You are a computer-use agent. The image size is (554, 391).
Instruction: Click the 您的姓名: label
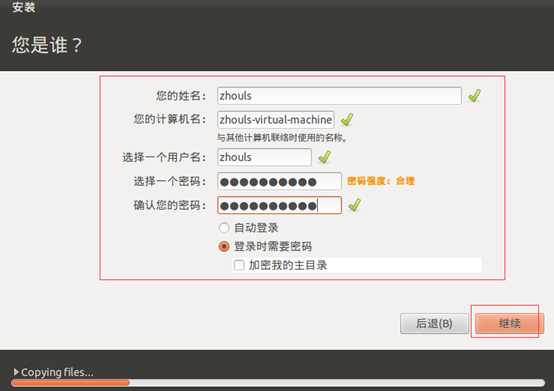pos(181,96)
